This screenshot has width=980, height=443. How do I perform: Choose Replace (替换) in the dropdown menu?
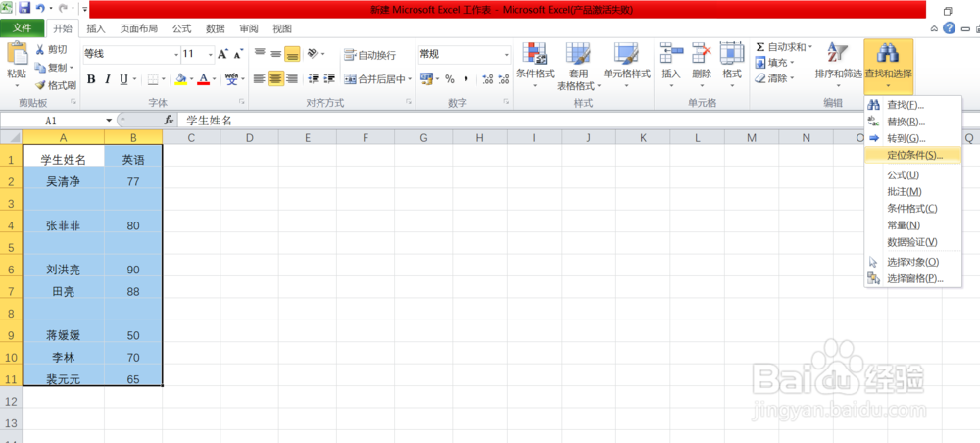click(913, 122)
